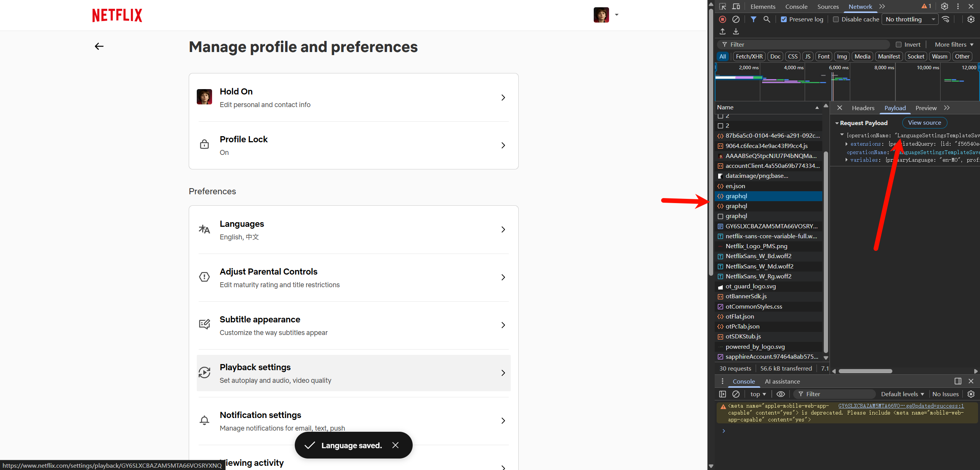The image size is (980, 470).
Task: Toggle device toolbar icon
Action: click(x=736, y=7)
